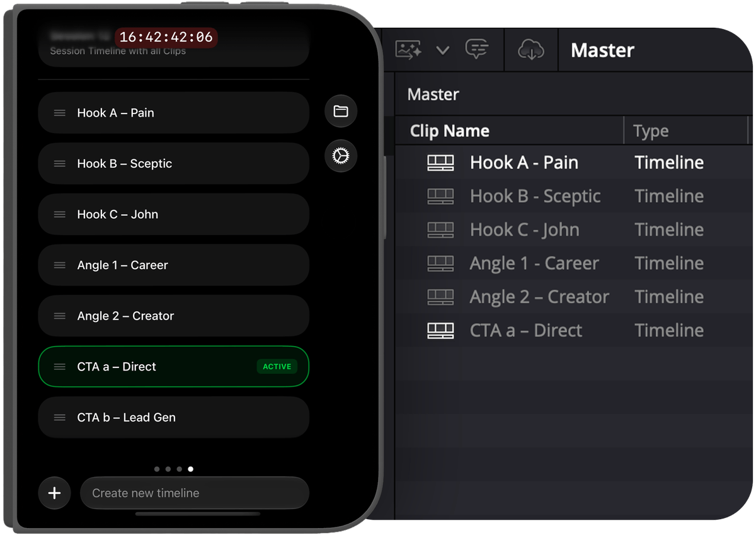Select Angle 2 – Creator row in Master bin
The height and width of the screenshot is (540, 756).
[573, 296]
